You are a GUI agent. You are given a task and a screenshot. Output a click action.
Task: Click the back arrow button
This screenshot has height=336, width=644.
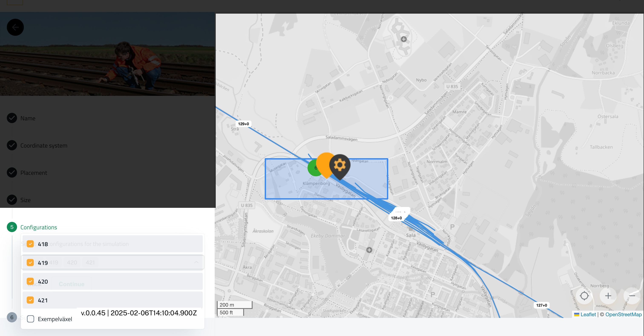point(15,27)
